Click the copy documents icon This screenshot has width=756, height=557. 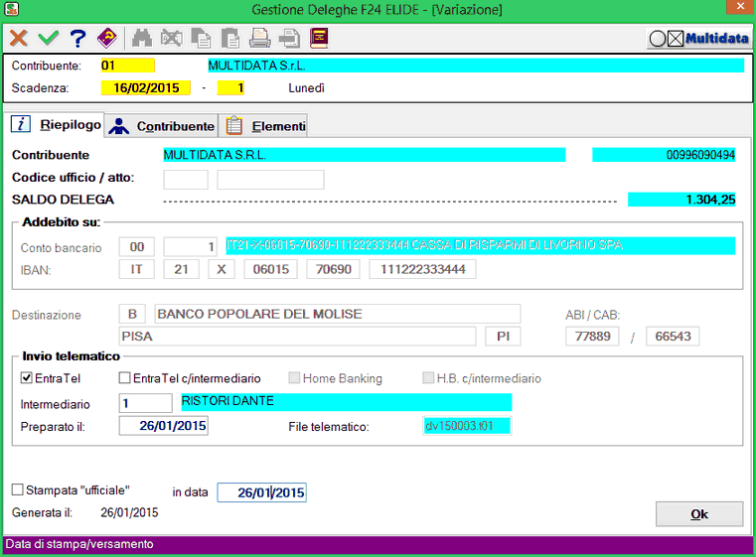coord(201,38)
